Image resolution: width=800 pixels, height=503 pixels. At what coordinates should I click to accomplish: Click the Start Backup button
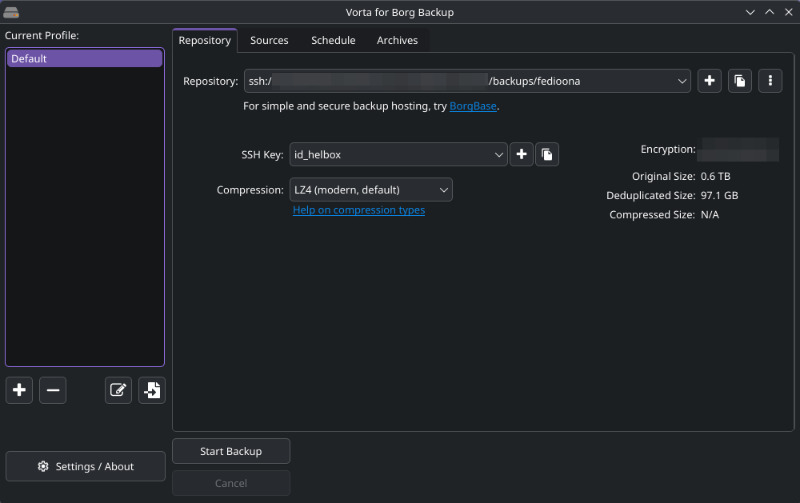pos(231,451)
